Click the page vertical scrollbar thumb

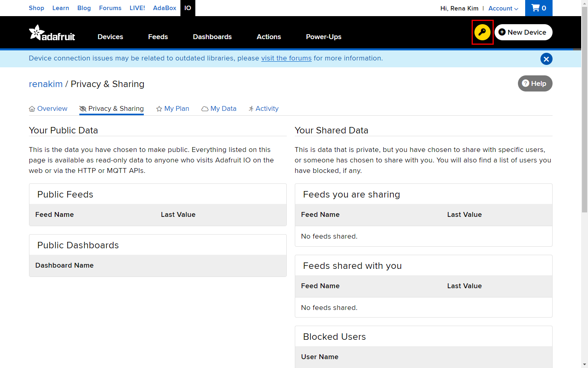585,109
